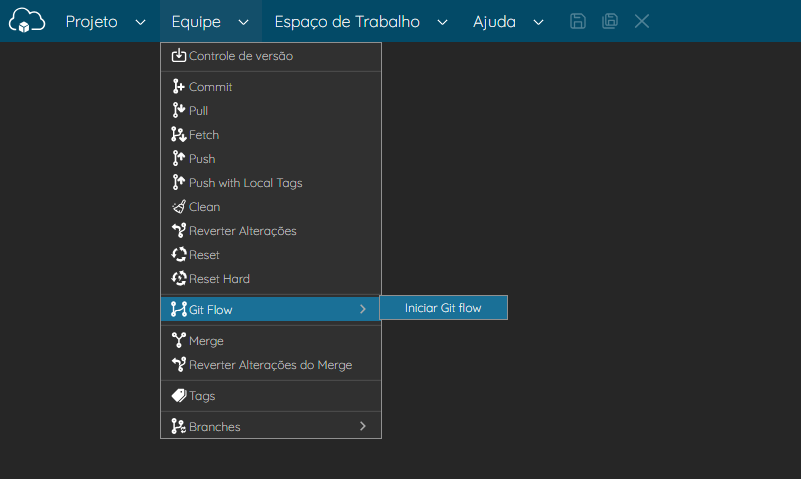This screenshot has width=801, height=479.
Task: Select Reverter Alterações do Merge
Action: [x=271, y=365]
